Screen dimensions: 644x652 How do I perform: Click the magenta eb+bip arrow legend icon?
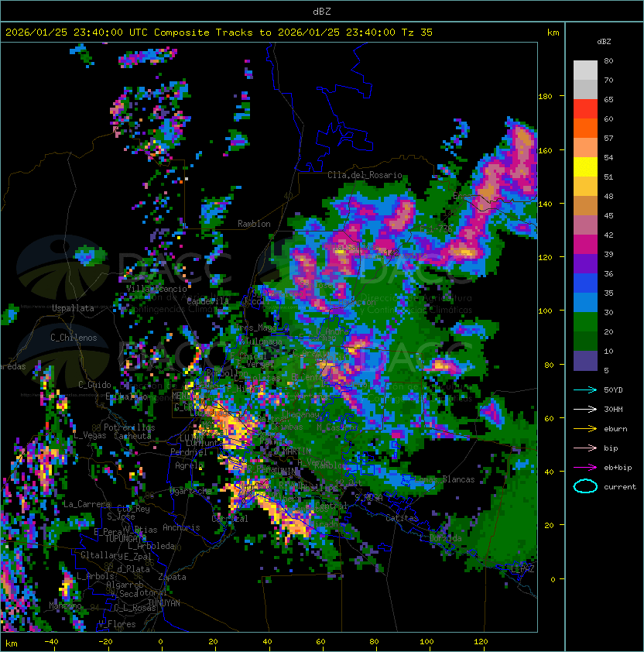point(585,468)
